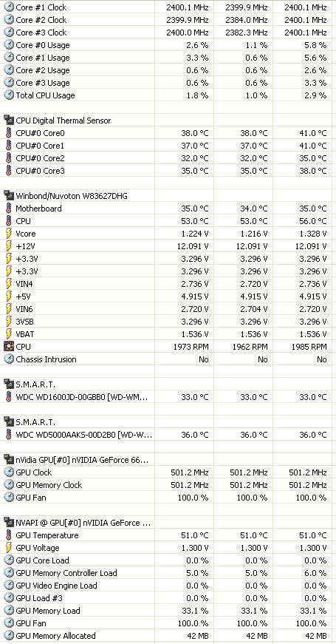Click the chip icon beside Winbond/Nuvoton W83627DHG
This screenshot has width=336, height=644.
9,196
